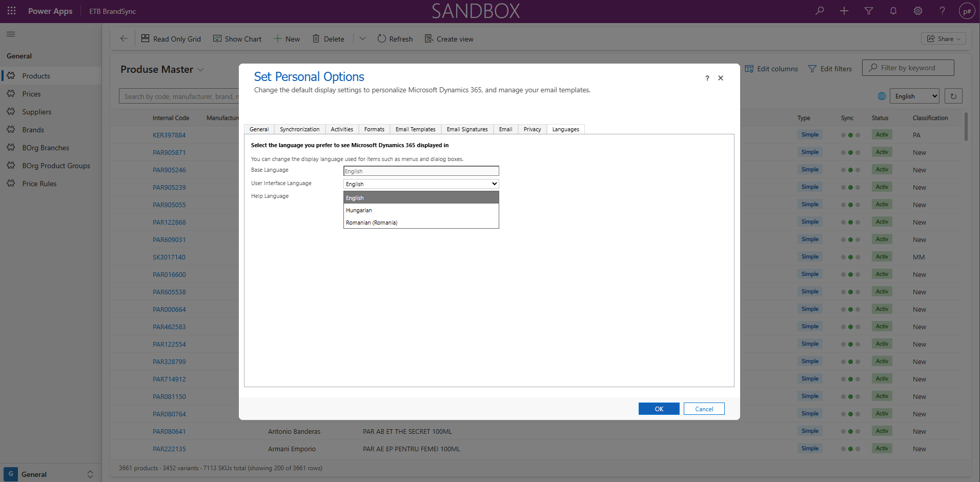Switch to the General tab
The image size is (980, 482).
259,129
